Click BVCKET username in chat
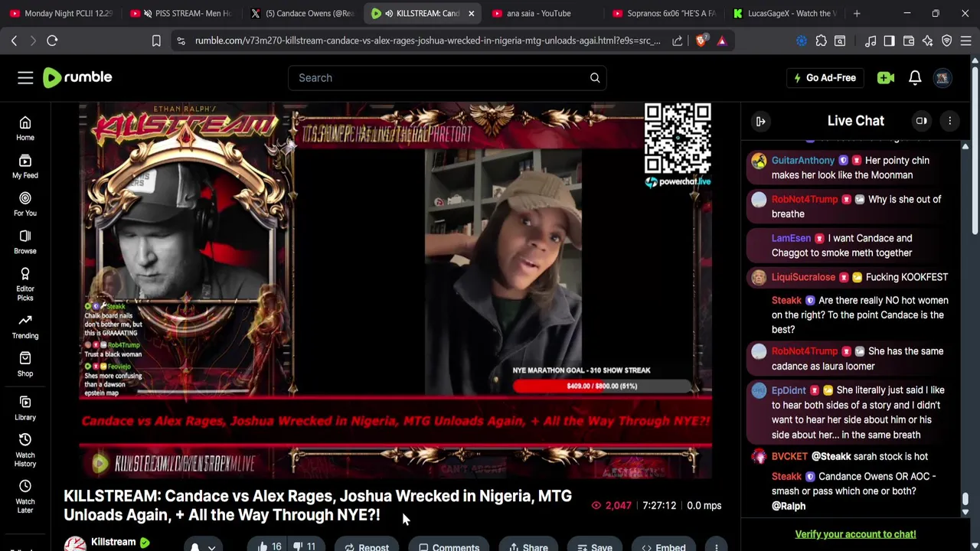Image resolution: width=980 pixels, height=551 pixels. [x=789, y=456]
